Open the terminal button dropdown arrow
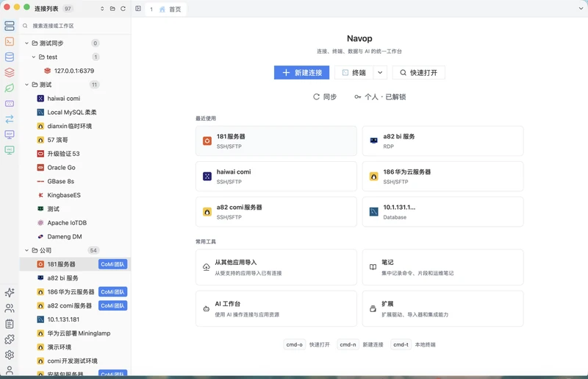This screenshot has width=588, height=379. [x=380, y=73]
